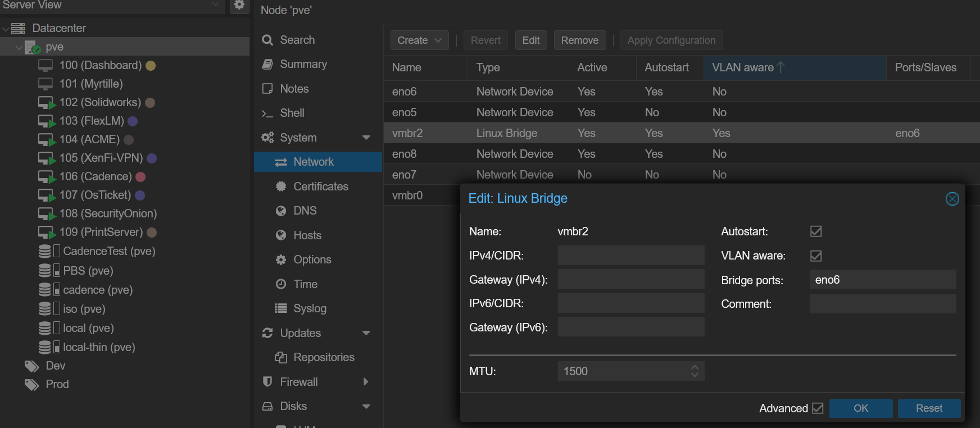Disable the VLAN aware checkbox
This screenshot has width=980, height=428.
816,256
